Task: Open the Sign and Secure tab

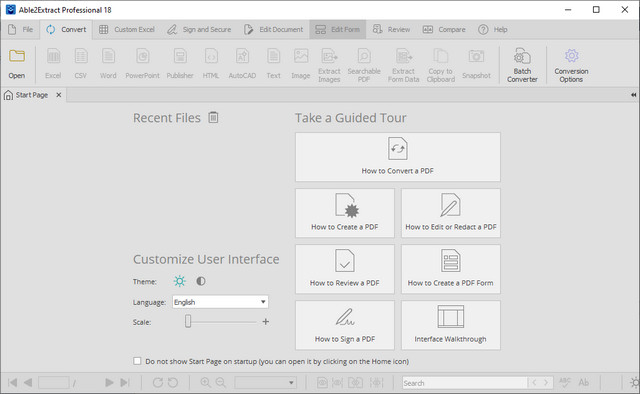Action: (x=199, y=29)
